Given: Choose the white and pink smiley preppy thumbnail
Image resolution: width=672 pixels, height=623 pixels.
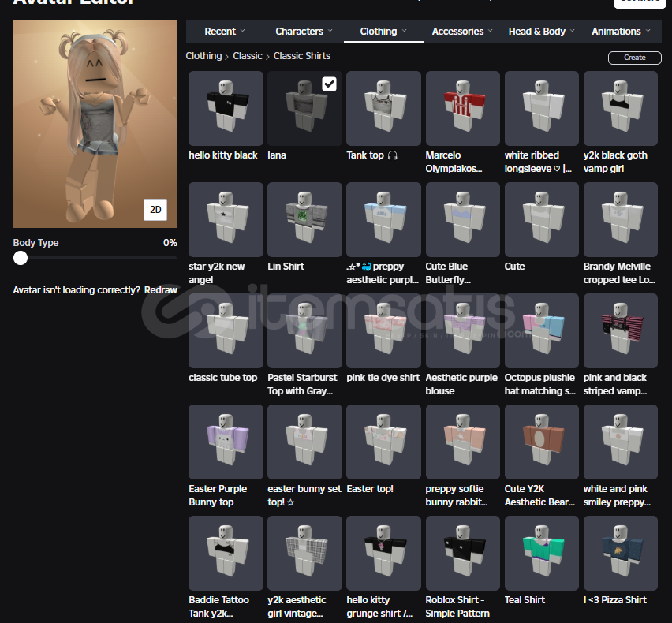Looking at the screenshot, I should point(621,442).
